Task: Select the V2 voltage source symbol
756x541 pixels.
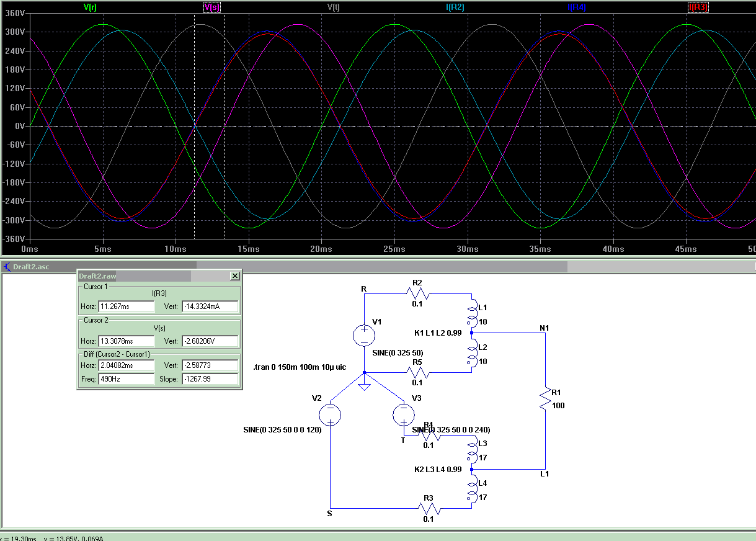Action: click(330, 414)
